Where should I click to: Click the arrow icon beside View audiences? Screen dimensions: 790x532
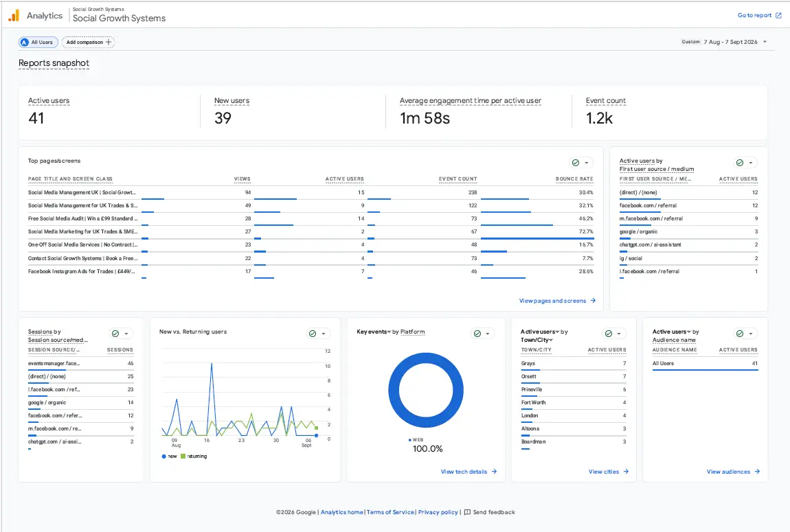click(757, 472)
